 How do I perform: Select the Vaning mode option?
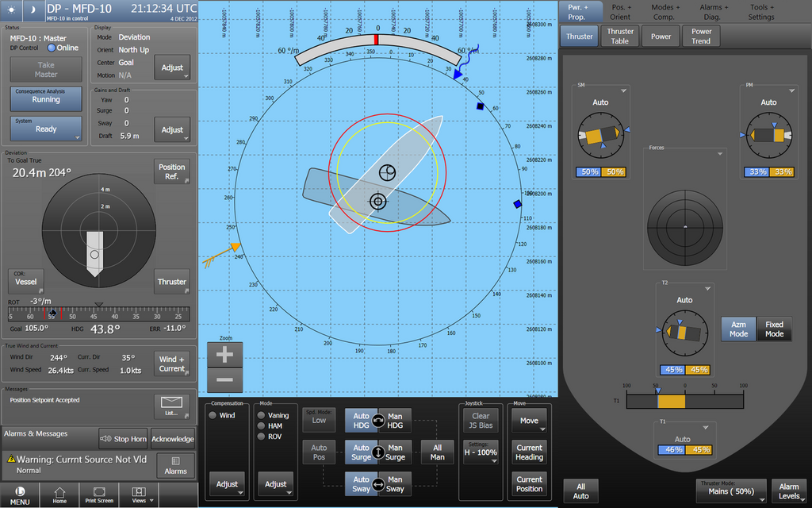click(x=262, y=415)
